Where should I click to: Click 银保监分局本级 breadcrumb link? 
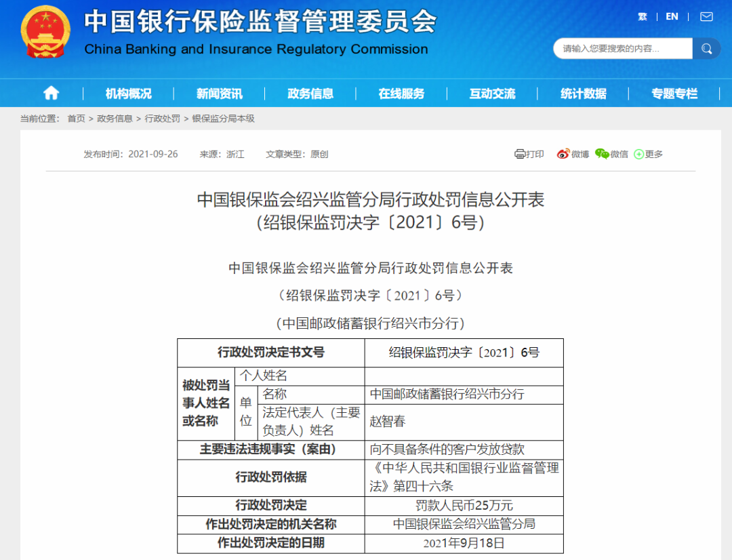(223, 119)
